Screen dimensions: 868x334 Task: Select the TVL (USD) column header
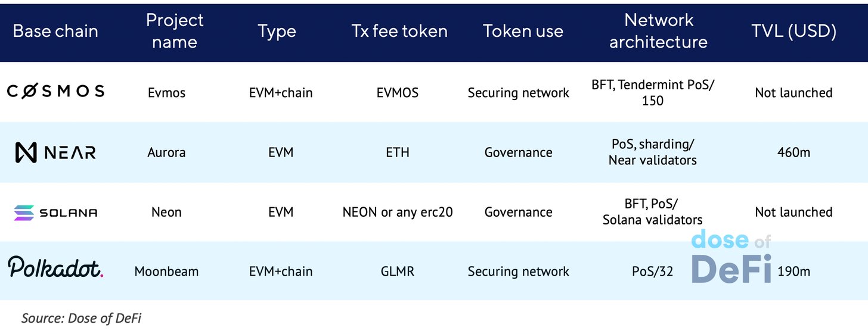click(793, 31)
